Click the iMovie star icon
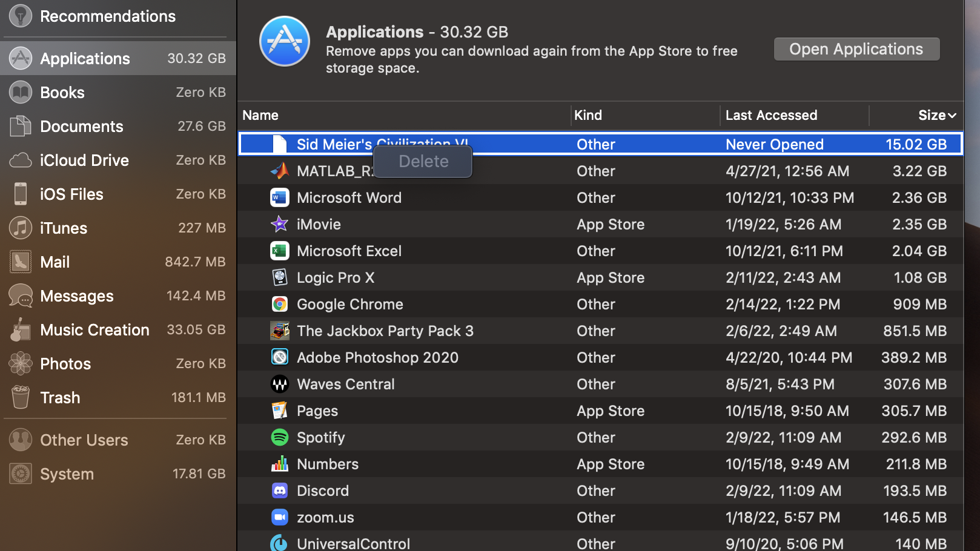 (x=279, y=224)
